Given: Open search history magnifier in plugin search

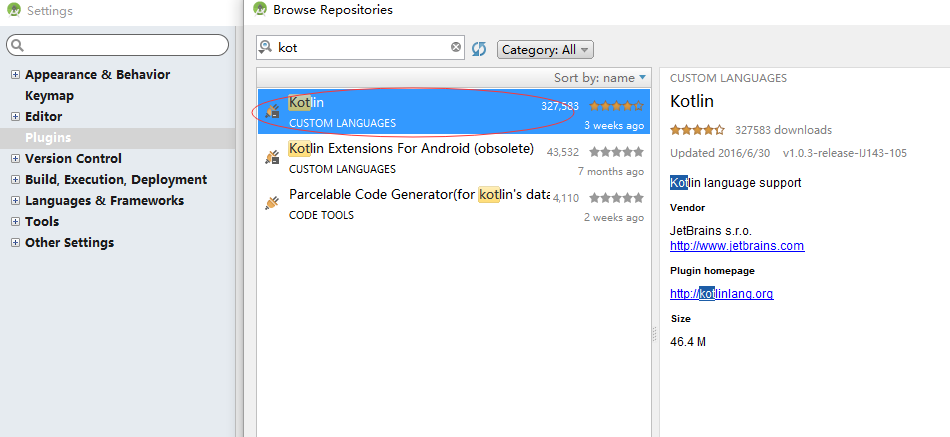Looking at the screenshot, I should 265,47.
